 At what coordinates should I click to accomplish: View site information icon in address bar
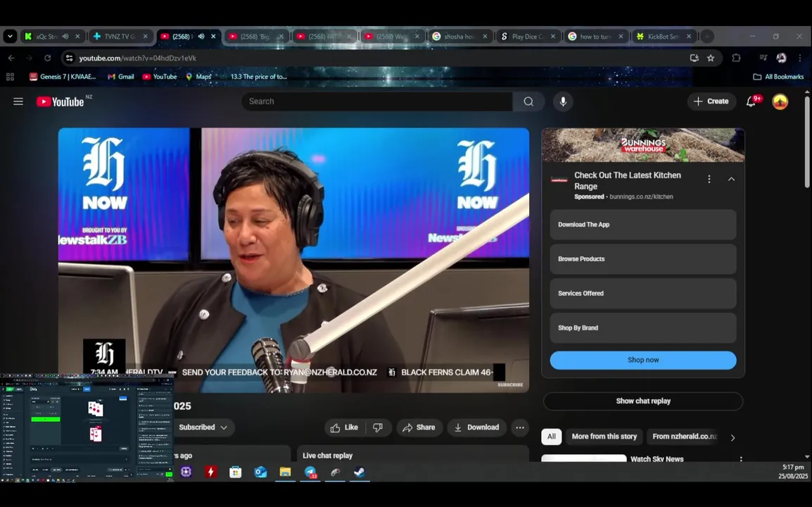click(x=70, y=58)
